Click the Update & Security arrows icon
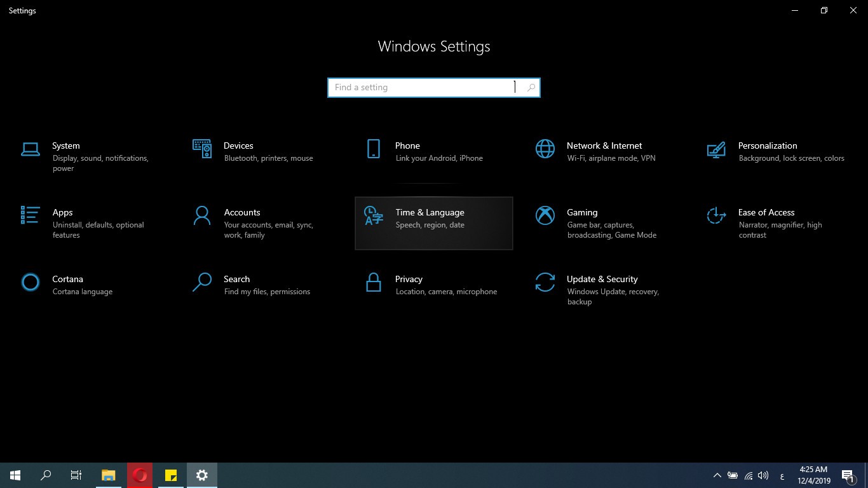The width and height of the screenshot is (868, 488). click(545, 282)
